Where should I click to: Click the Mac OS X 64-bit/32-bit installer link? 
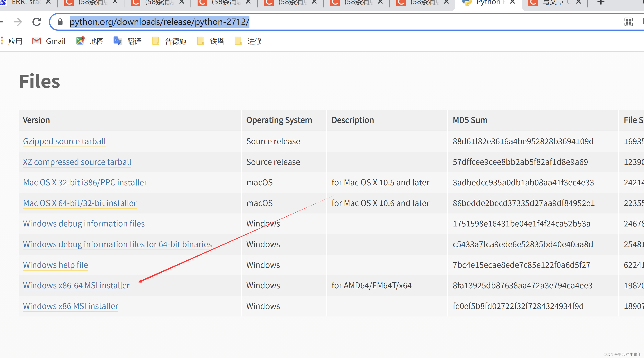[80, 203]
